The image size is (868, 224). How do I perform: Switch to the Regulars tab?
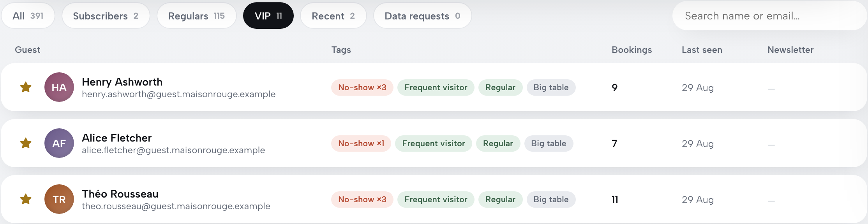197,16
